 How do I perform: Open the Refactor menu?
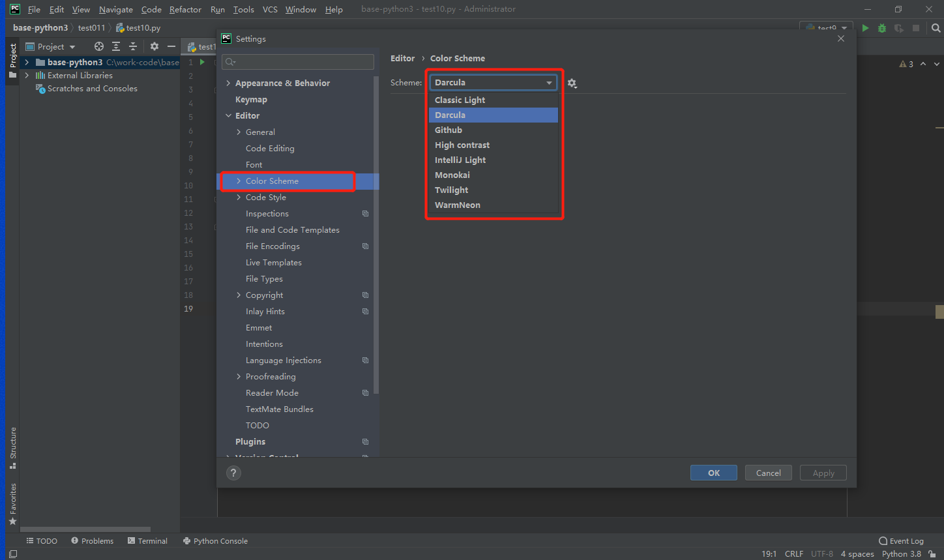(x=185, y=9)
